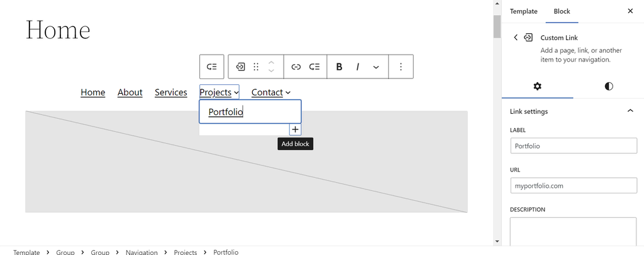644x255 pixels.
Task: Open the Styles half-circle tab in sidebar
Action: point(609,86)
